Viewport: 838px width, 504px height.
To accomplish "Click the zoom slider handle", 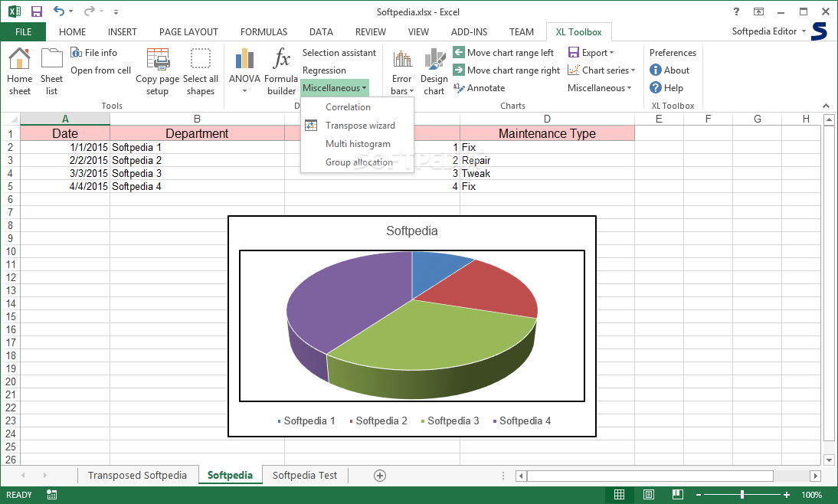I will tap(742, 494).
